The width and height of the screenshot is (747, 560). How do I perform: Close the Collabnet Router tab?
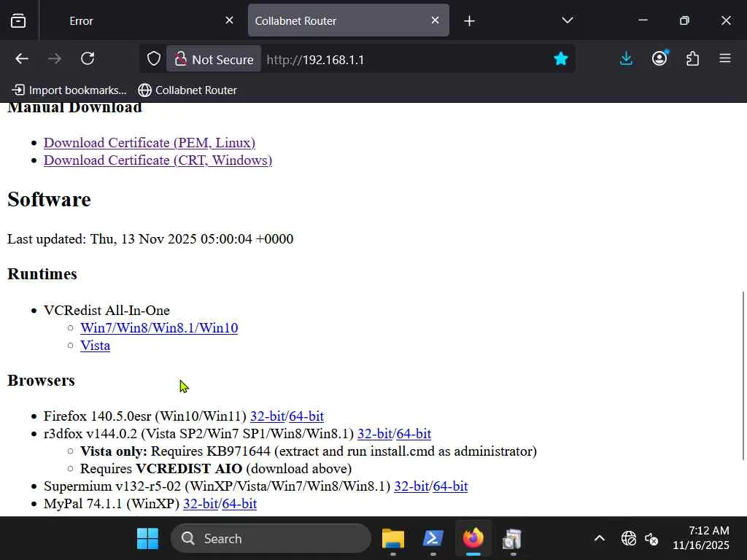click(435, 20)
